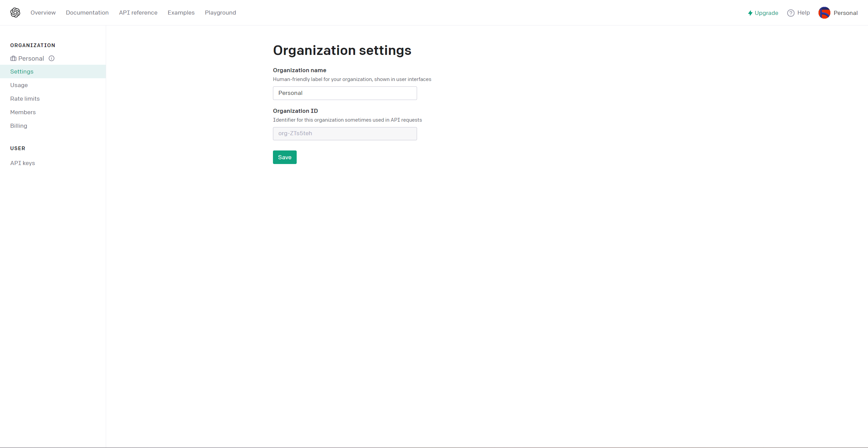This screenshot has width=868, height=448.
Task: Click the Examples menu item
Action: 181,12
